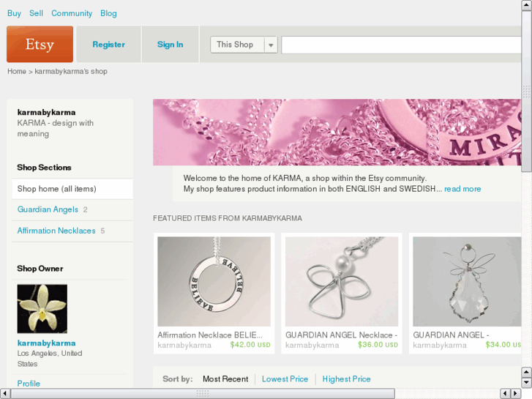Click the horizontal scrollbar left arrow
532x399 pixels.
point(4,394)
